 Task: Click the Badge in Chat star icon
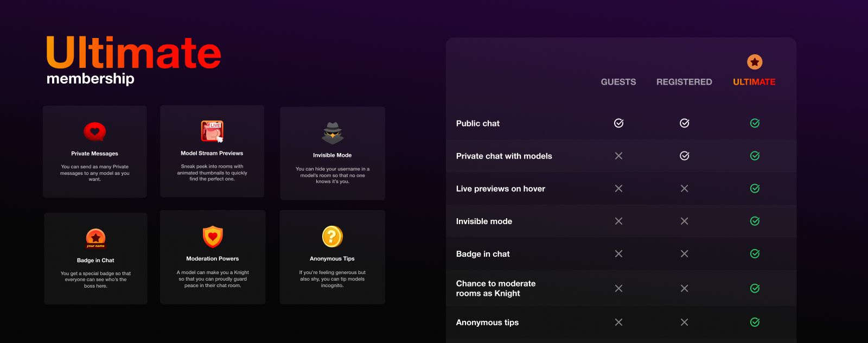click(x=95, y=238)
